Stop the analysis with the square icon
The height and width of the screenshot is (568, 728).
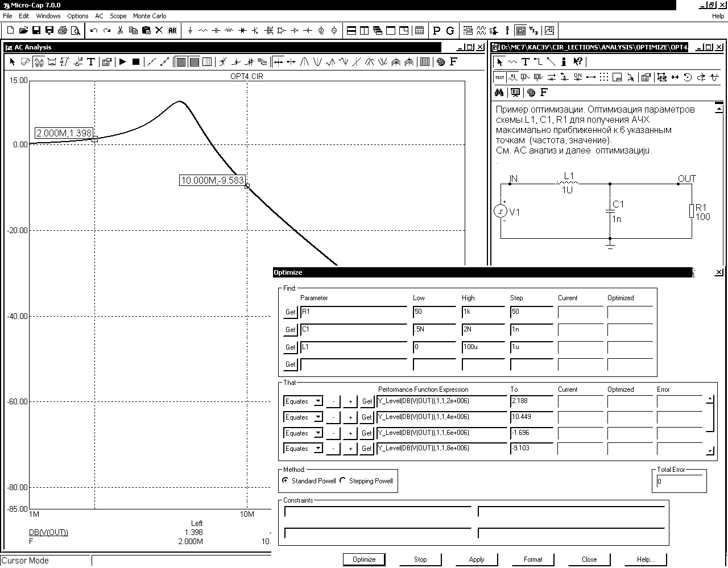[x=136, y=62]
